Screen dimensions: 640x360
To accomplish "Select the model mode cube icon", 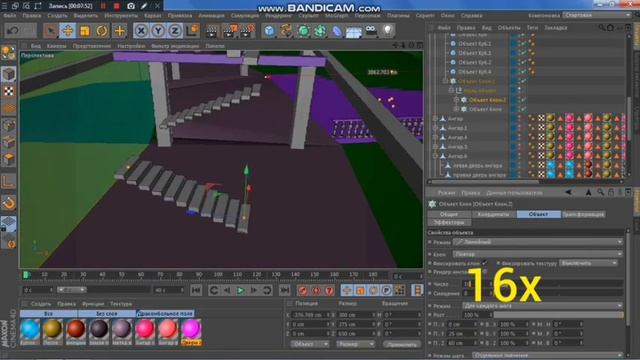I will coord(9,74).
